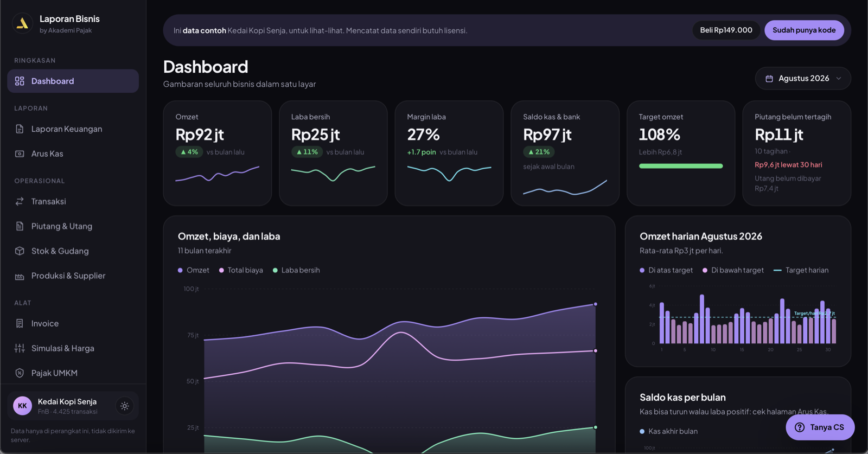Viewport: 868px width, 454px height.
Task: Click 'Omzet harian Agustus 2026' heading
Action: 701,236
